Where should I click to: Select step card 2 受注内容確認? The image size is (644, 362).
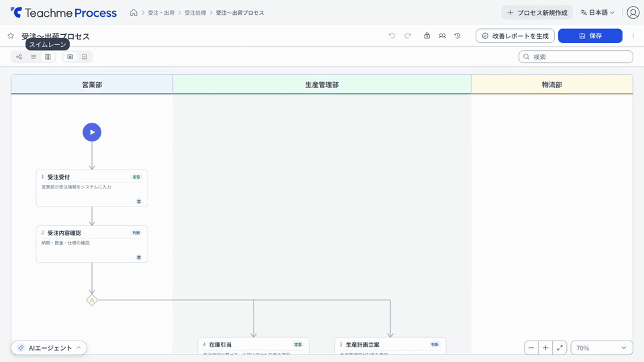pos(92,244)
